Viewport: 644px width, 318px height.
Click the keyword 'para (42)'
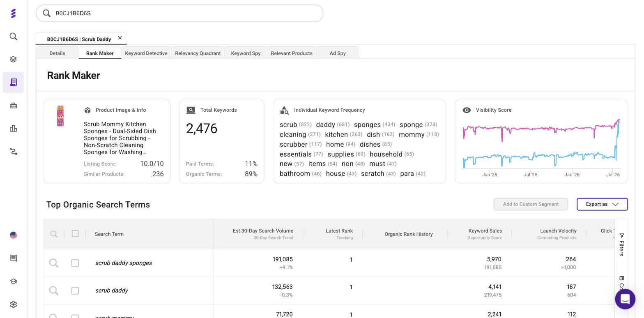coord(413,173)
